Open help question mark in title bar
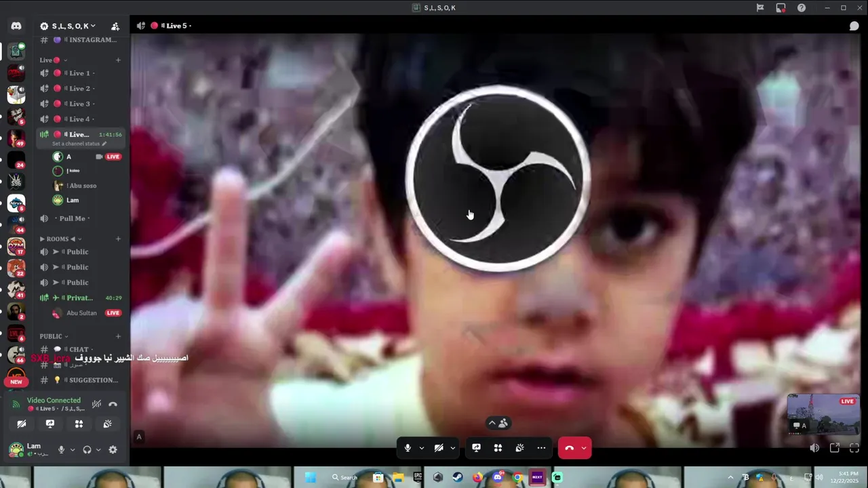868x488 pixels. pos(802,8)
